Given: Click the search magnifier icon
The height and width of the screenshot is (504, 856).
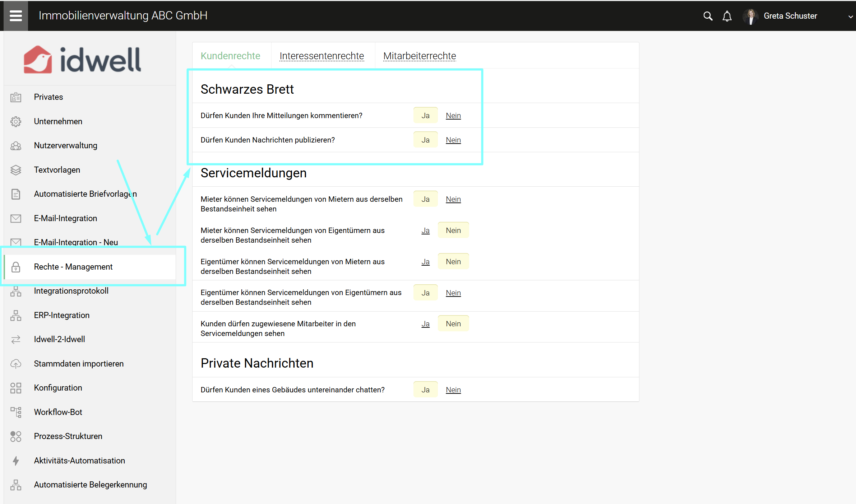Looking at the screenshot, I should pyautogui.click(x=707, y=16).
